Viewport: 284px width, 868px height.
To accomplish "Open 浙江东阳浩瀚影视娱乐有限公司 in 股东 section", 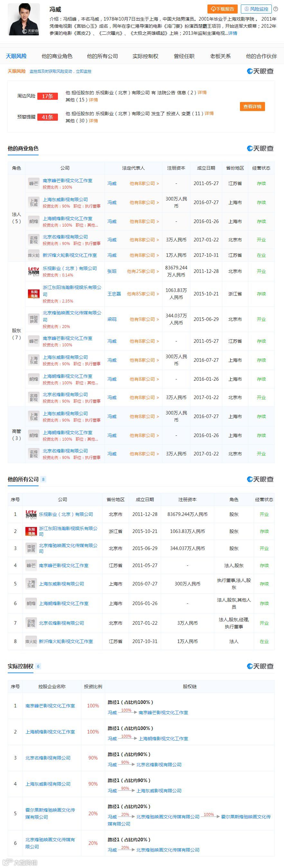I will pyautogui.click(x=72, y=291).
